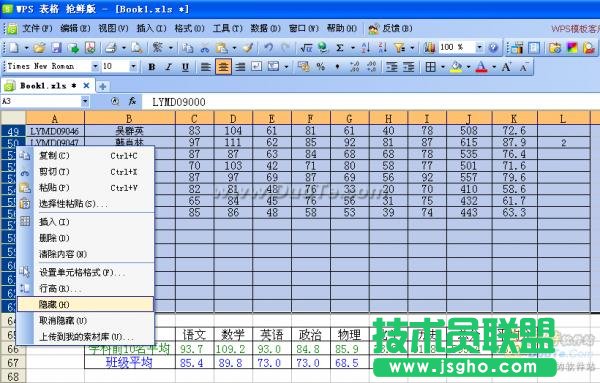Click the red font color A
This screenshot has width=600, height=383.
pyautogui.click(x=481, y=67)
